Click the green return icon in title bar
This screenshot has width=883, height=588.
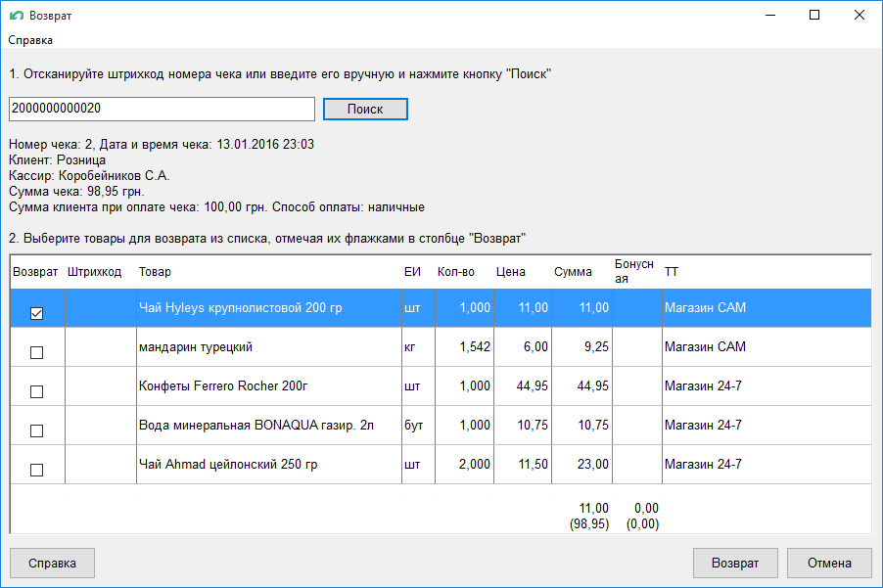16,16
